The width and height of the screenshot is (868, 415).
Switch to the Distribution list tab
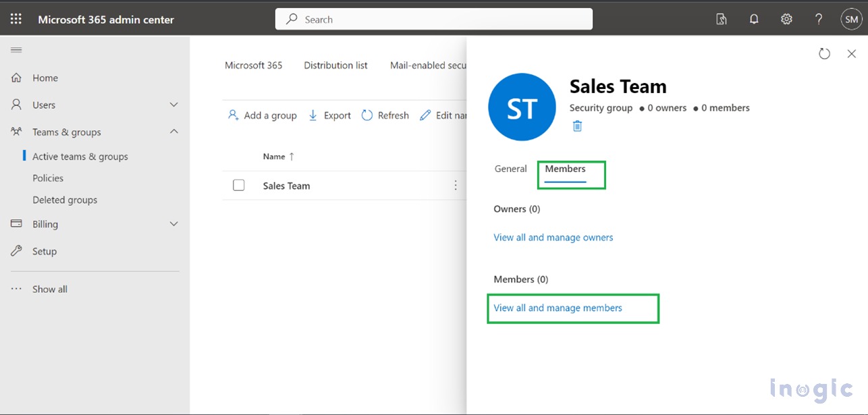pyautogui.click(x=335, y=65)
